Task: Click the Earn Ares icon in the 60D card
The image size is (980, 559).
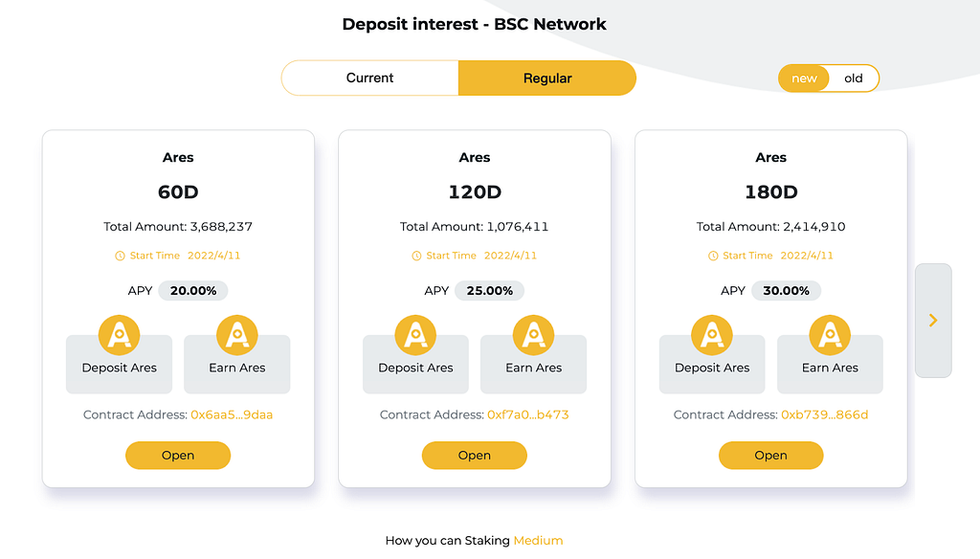Action: (237, 335)
